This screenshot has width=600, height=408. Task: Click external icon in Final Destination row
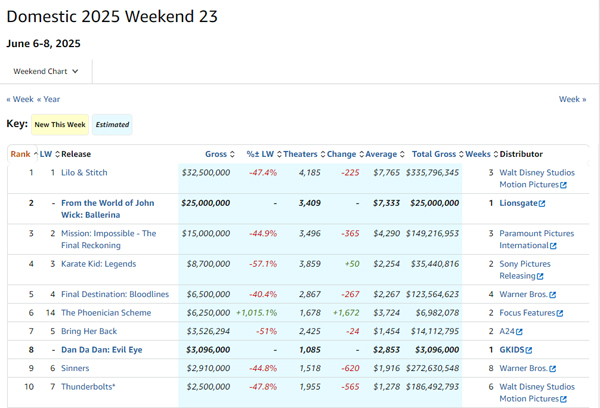coord(553,295)
